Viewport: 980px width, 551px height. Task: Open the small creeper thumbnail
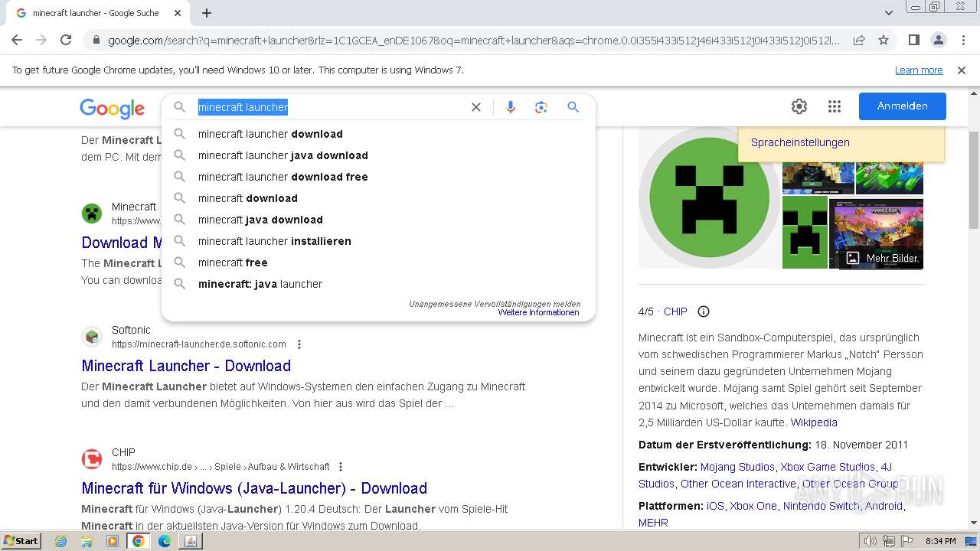(805, 233)
